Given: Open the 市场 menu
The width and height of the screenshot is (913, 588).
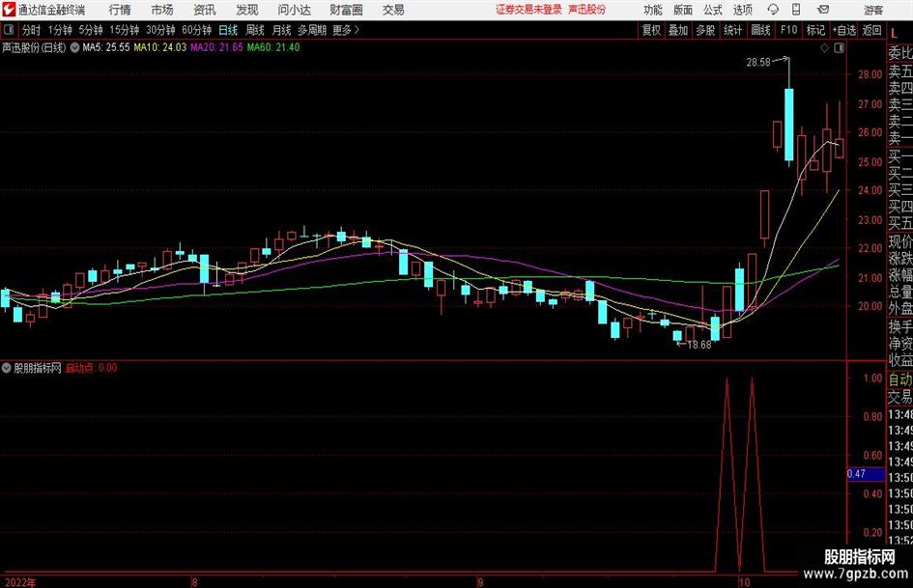Looking at the screenshot, I should tap(162, 10).
